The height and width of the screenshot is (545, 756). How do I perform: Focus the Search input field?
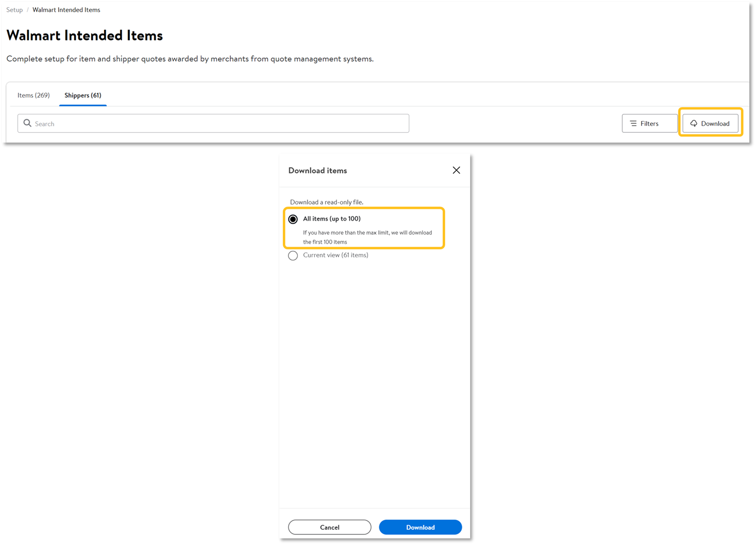(x=213, y=124)
